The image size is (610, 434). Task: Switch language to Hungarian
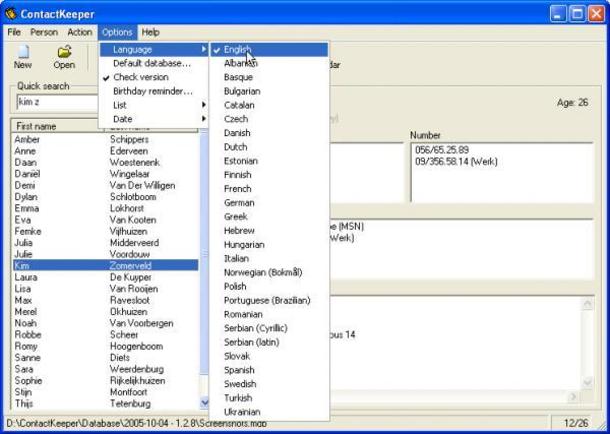[x=269, y=245]
